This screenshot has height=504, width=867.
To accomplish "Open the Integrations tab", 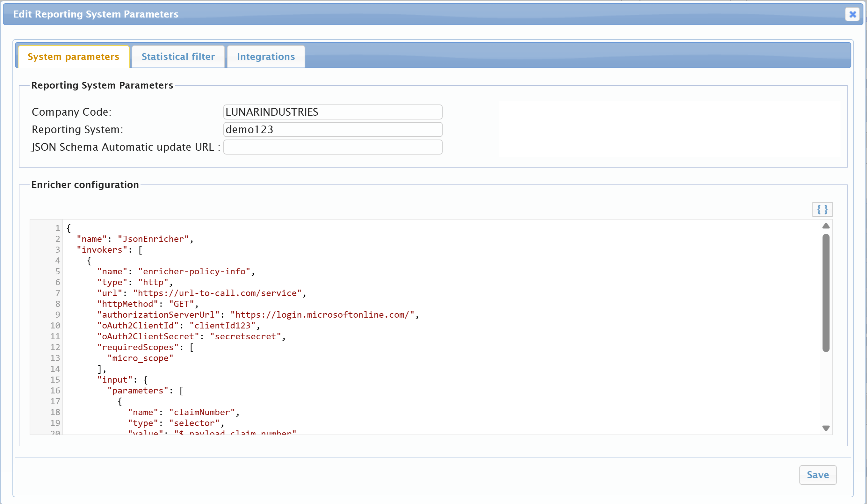I will (x=266, y=57).
